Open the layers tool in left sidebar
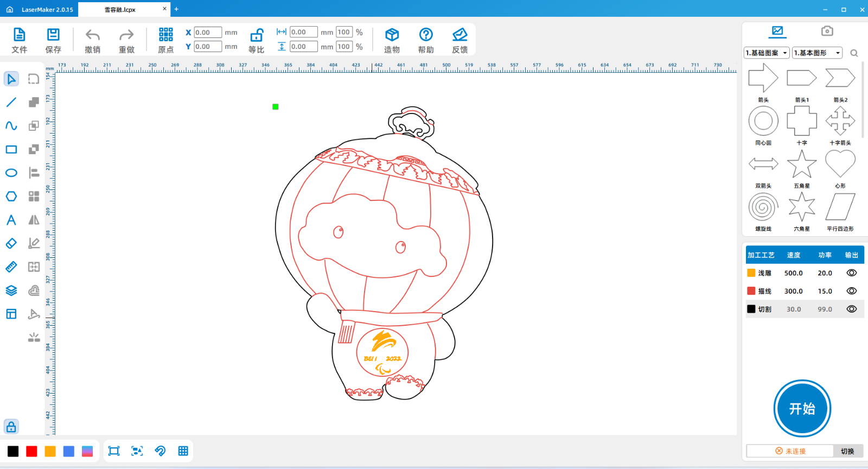Screen dimensions: 868x469 coord(11,290)
